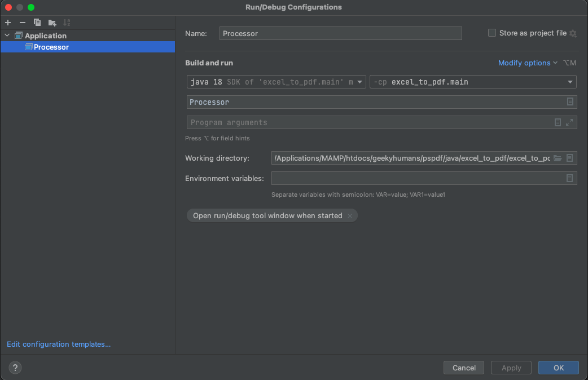This screenshot has width=588, height=380.
Task: Expand the program arguments editor
Action: point(570,122)
